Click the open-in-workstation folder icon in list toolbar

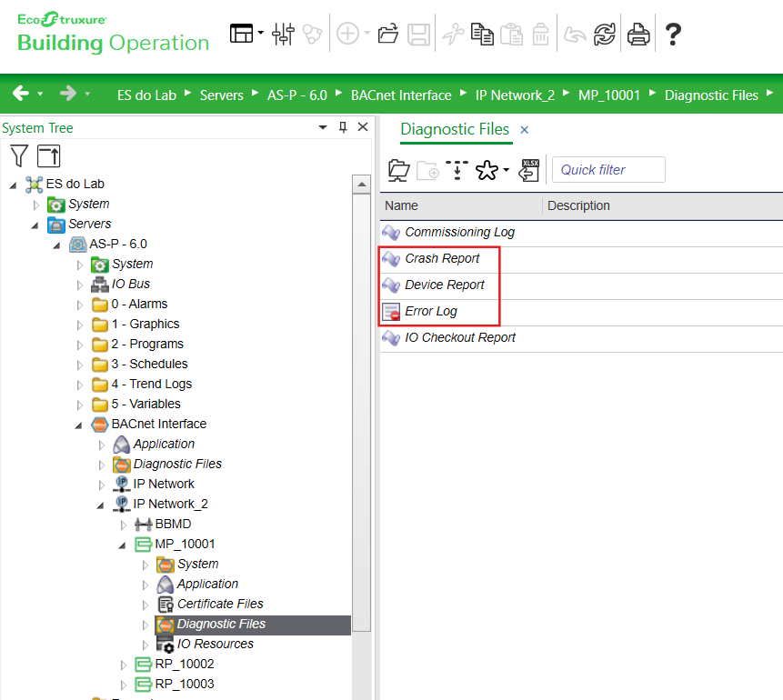coord(399,170)
